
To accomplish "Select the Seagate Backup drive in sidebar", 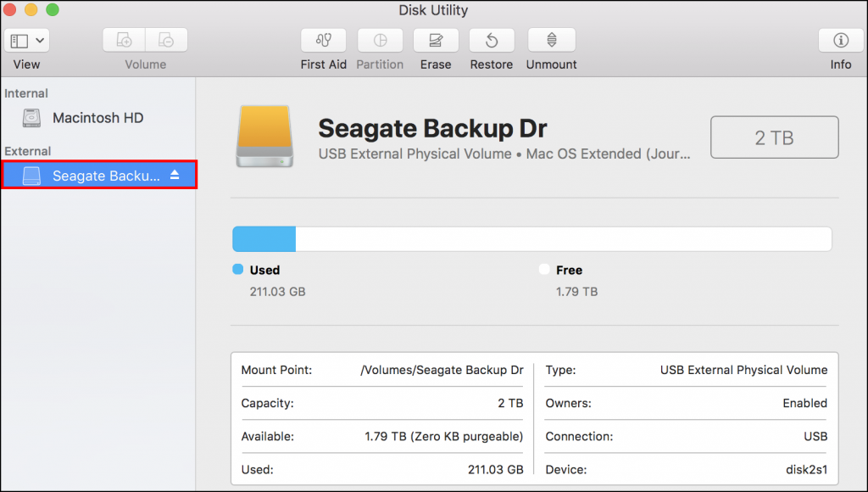I will (93, 175).
